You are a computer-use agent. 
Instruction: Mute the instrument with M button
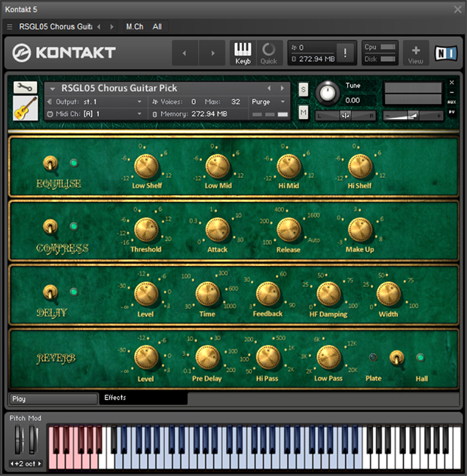pos(303,113)
